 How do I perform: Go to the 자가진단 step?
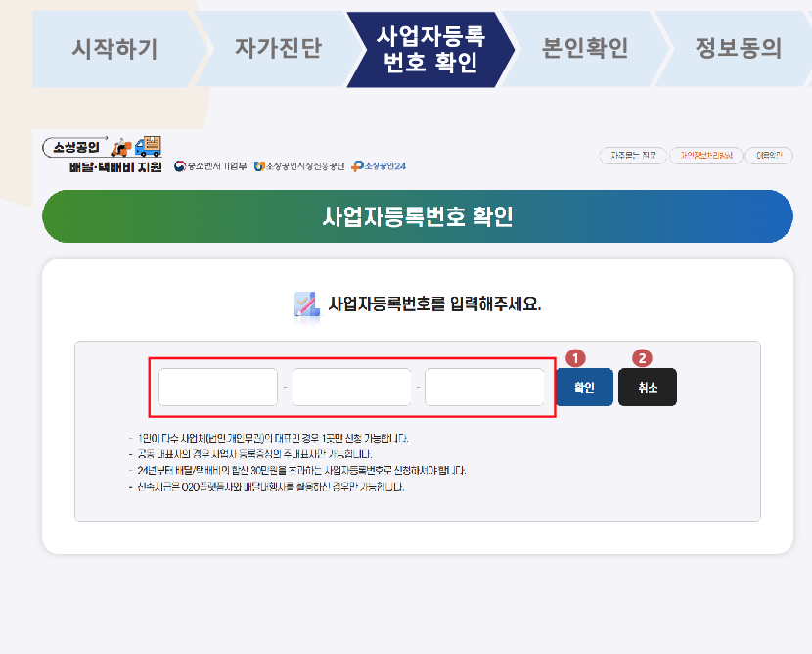point(278,49)
